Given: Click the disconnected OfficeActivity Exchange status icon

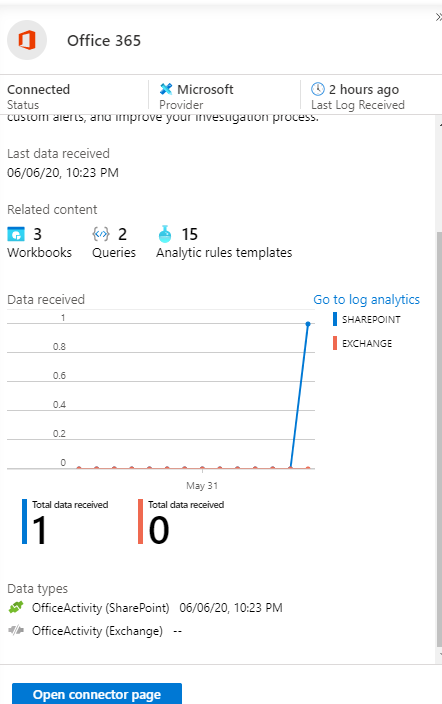Looking at the screenshot, I should click(x=16, y=630).
